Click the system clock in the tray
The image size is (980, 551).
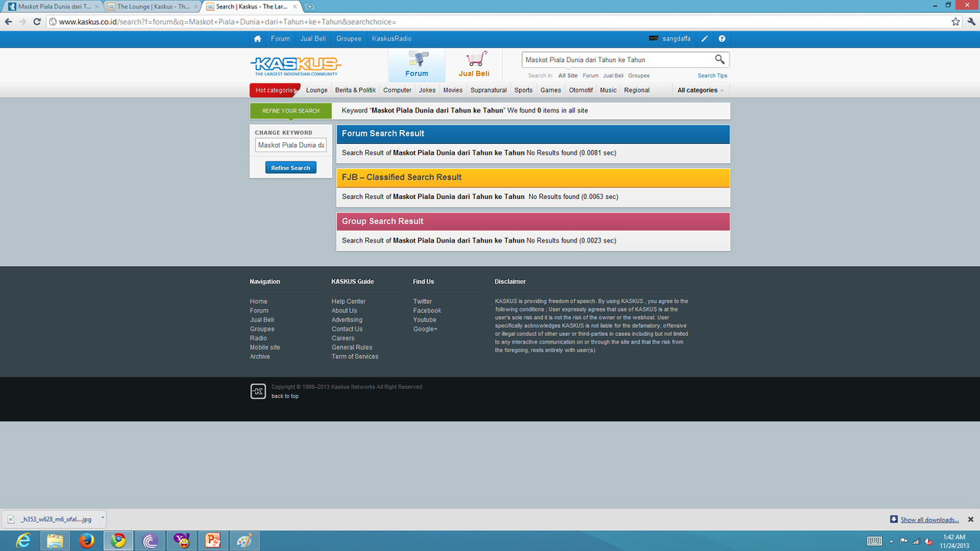coord(954,541)
